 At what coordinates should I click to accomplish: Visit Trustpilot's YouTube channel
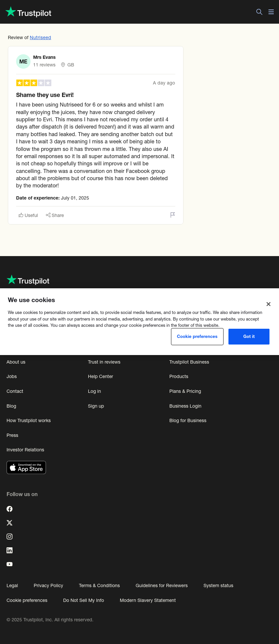point(10,564)
